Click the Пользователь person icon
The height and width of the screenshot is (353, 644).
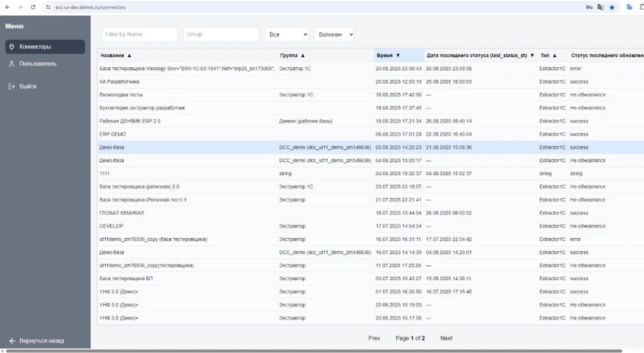coord(11,64)
